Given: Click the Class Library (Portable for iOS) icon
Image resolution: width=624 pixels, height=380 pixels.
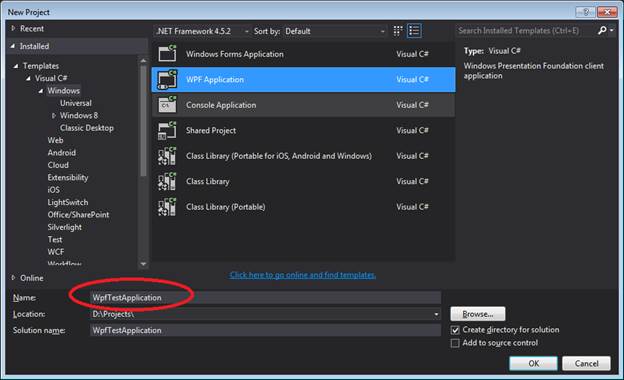Looking at the screenshot, I should (x=167, y=156).
